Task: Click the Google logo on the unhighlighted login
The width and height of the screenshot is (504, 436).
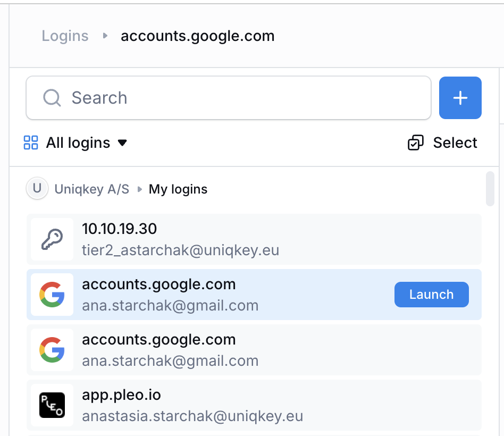Action: [52, 350]
